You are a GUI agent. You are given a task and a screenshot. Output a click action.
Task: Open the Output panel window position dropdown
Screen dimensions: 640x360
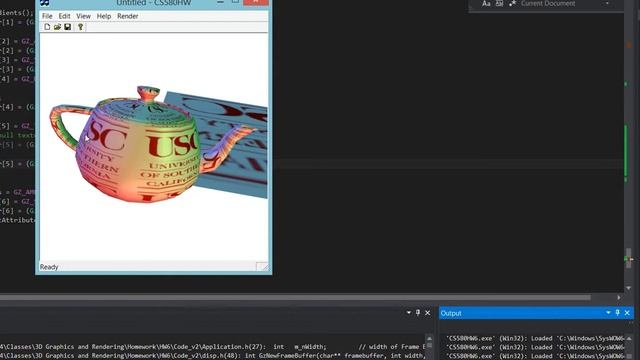(x=608, y=313)
